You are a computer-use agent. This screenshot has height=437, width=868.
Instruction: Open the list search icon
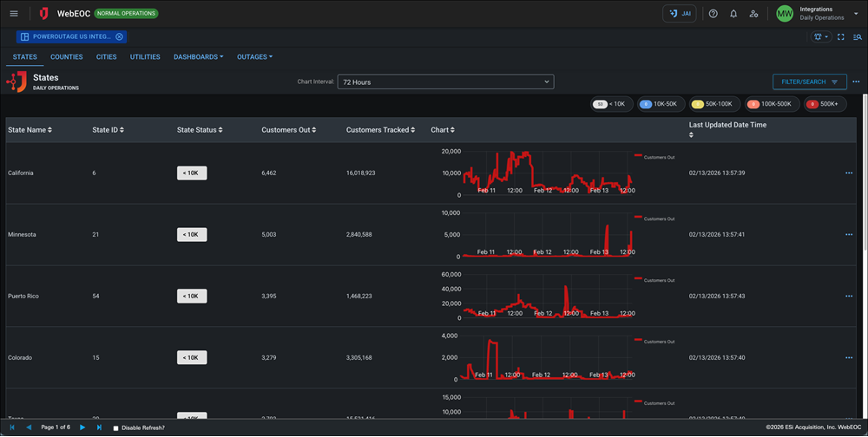[x=858, y=37]
